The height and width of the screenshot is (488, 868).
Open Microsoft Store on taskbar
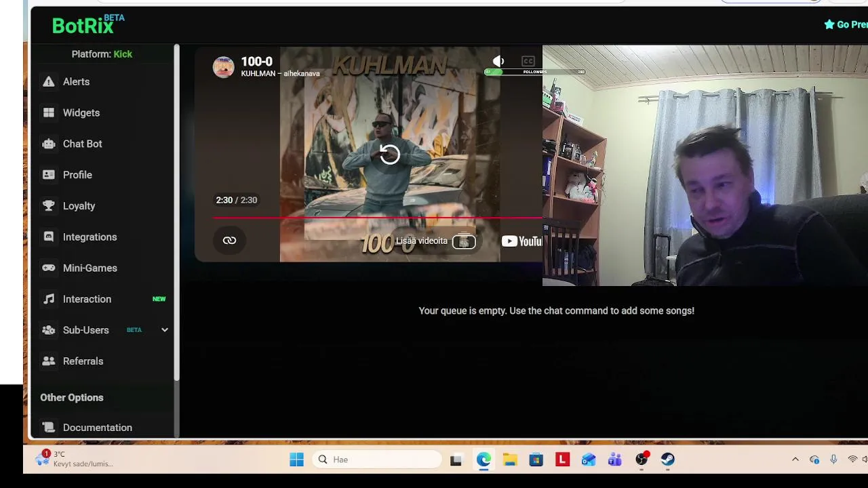point(536,460)
